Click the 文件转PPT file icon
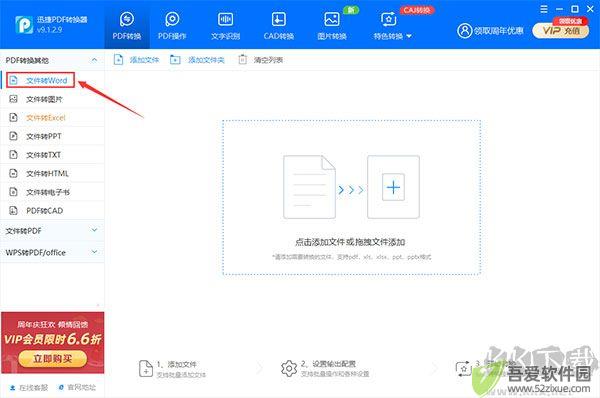The image size is (600, 398). click(13, 136)
